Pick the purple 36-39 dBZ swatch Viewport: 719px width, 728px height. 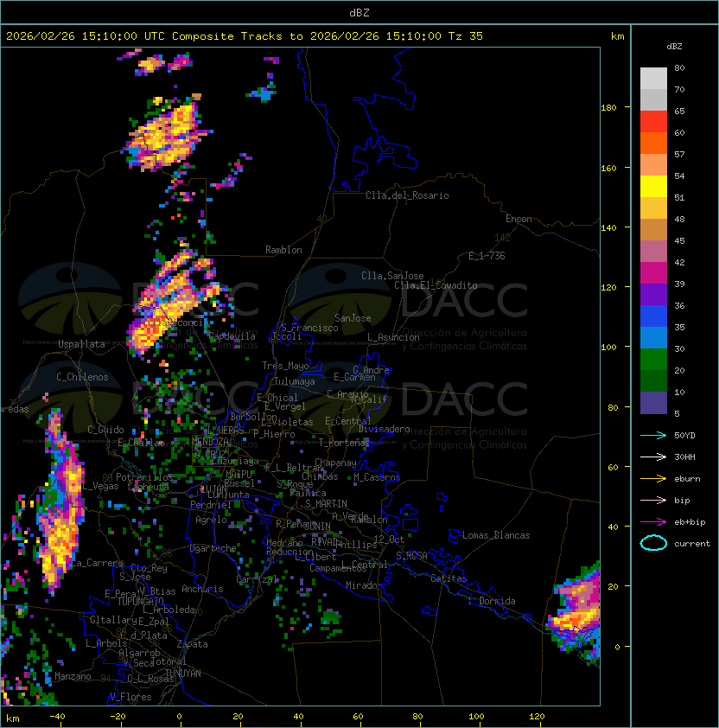[x=653, y=294]
